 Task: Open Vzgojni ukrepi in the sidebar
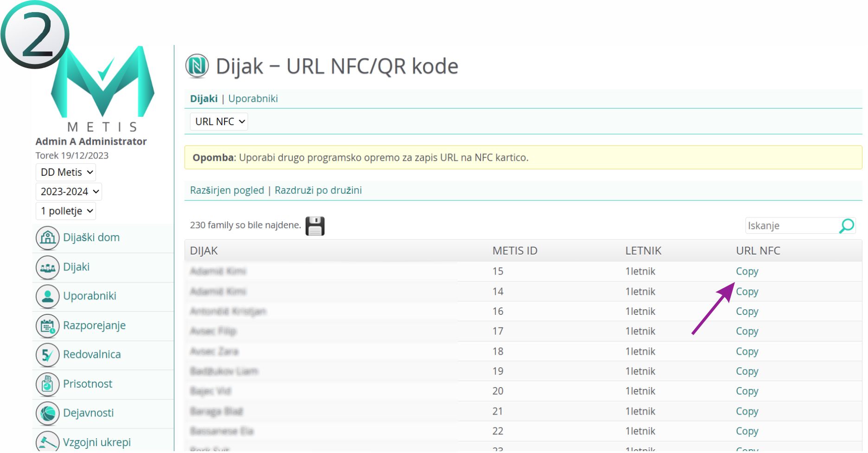pyautogui.click(x=96, y=442)
